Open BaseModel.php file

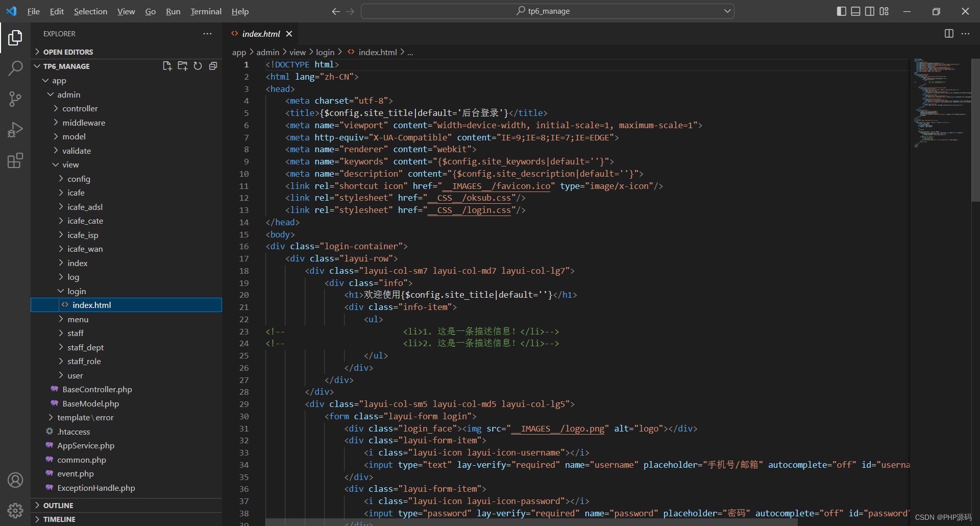tap(127, 403)
